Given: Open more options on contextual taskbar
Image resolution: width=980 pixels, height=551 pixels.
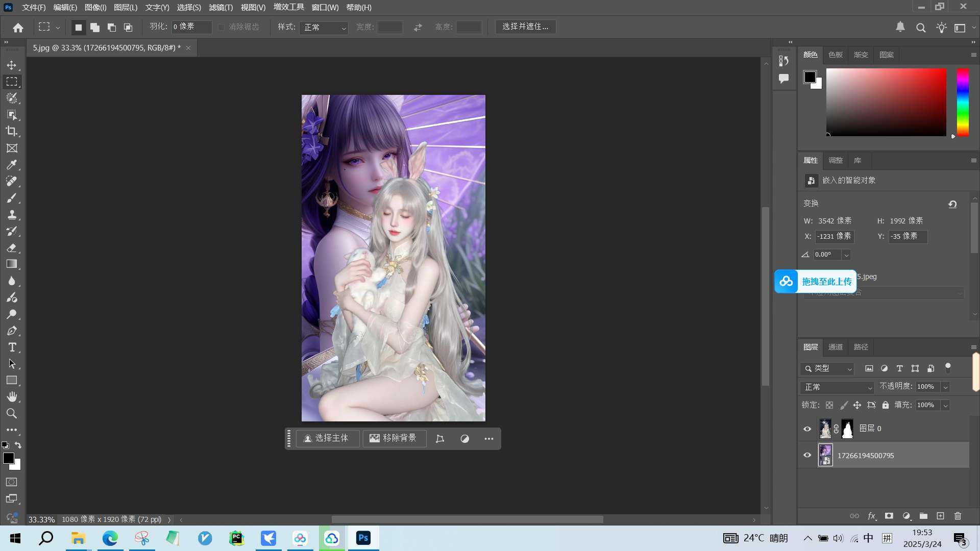Looking at the screenshot, I should tap(488, 439).
